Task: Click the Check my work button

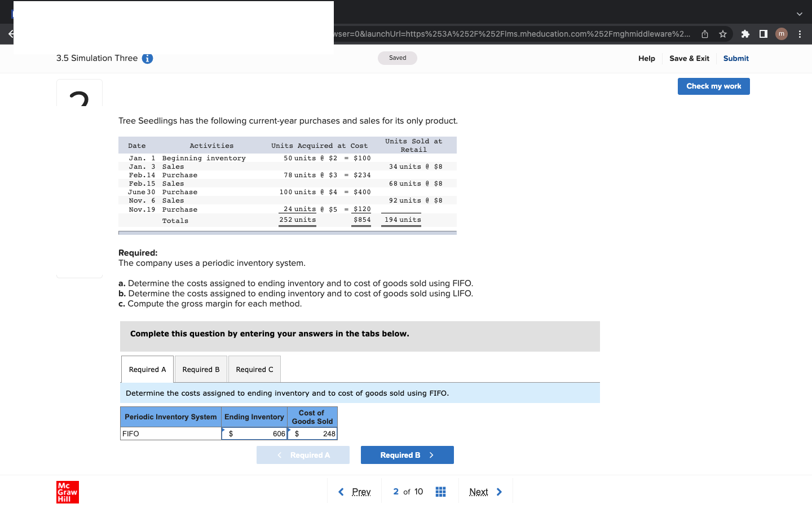Action: click(714, 86)
